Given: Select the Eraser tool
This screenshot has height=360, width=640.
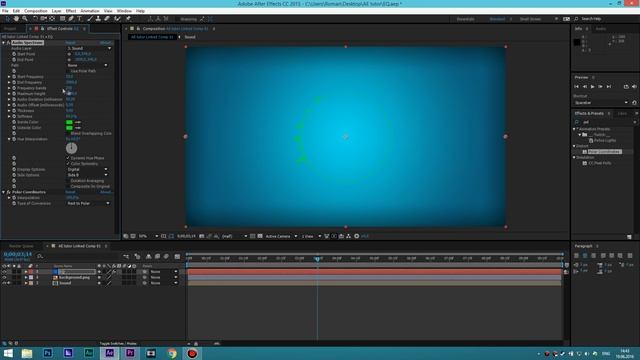Looking at the screenshot, I should [x=107, y=19].
